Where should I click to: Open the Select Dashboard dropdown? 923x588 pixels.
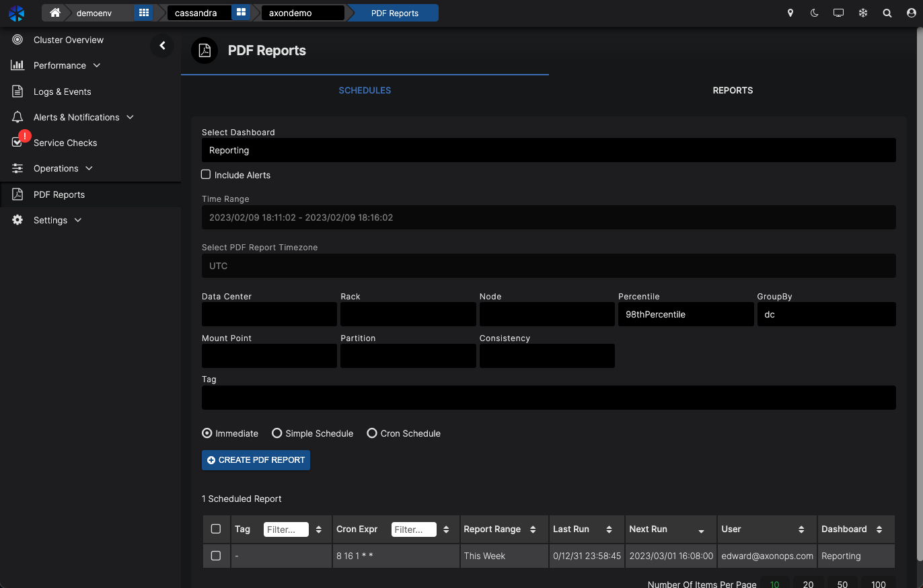pos(548,150)
